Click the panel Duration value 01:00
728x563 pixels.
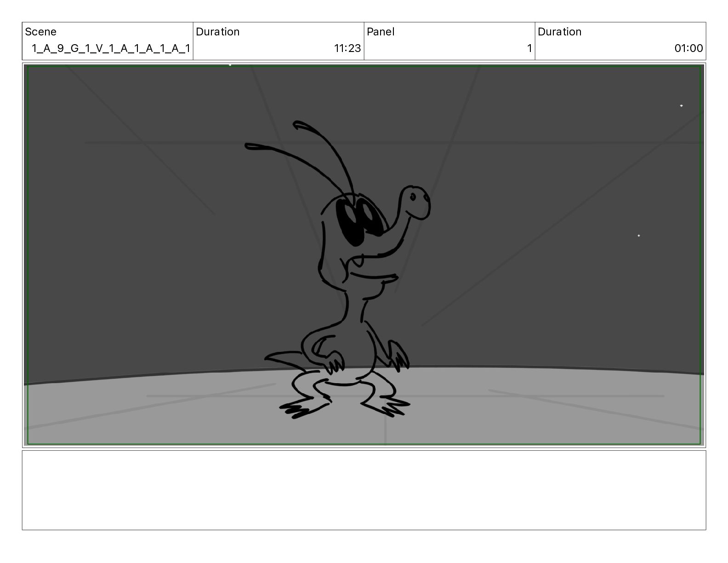tap(688, 48)
